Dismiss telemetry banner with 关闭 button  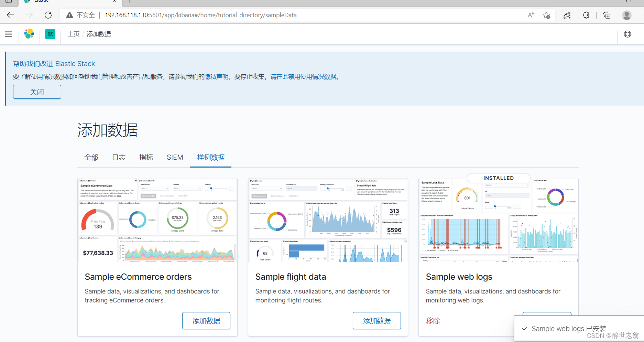pyautogui.click(x=37, y=92)
